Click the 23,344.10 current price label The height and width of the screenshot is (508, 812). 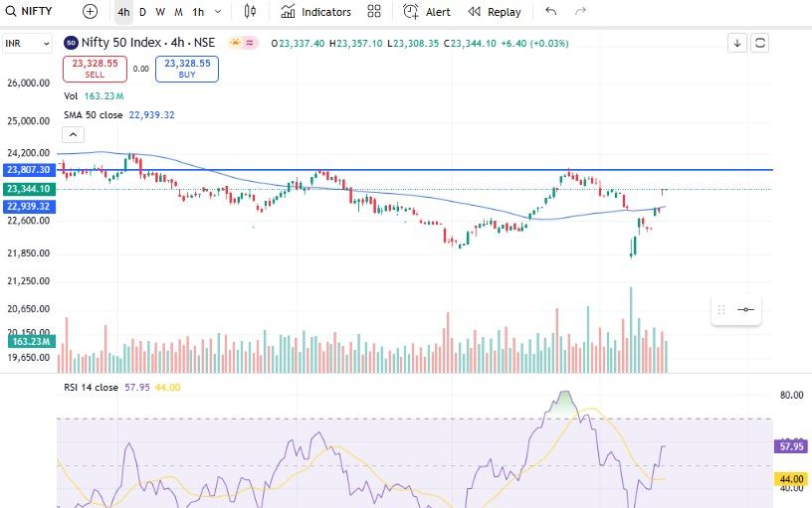29,189
